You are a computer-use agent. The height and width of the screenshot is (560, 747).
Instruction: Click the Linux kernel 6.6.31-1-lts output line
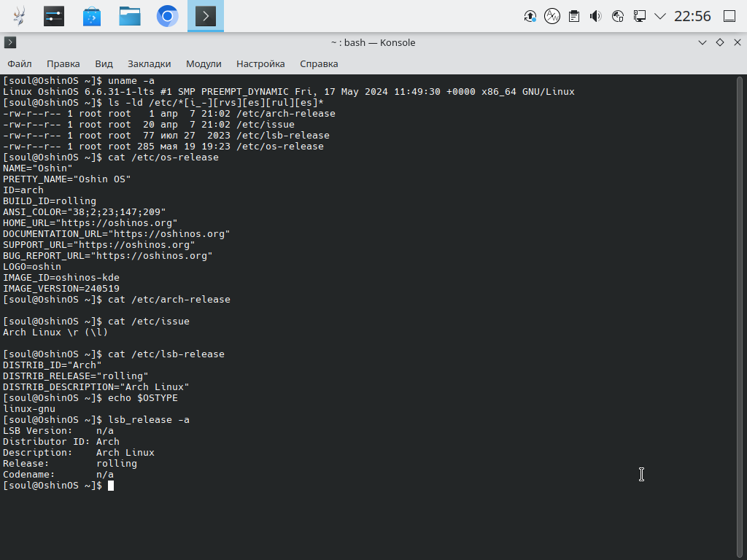click(289, 92)
